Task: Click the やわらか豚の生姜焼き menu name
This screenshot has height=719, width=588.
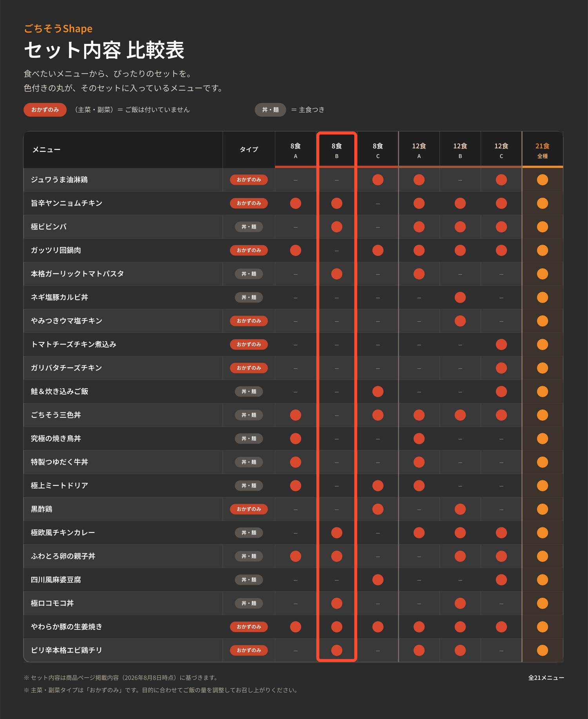Action: point(67,627)
